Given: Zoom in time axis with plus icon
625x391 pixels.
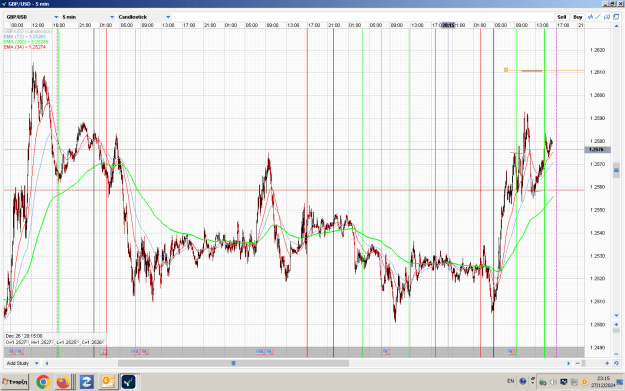Looking at the screenshot, I should coord(607,363).
